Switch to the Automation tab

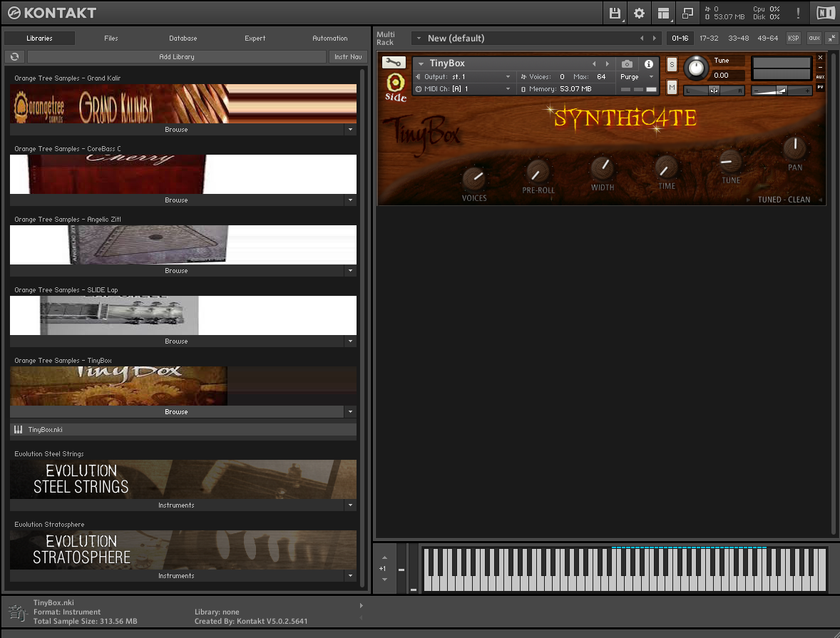tap(330, 38)
